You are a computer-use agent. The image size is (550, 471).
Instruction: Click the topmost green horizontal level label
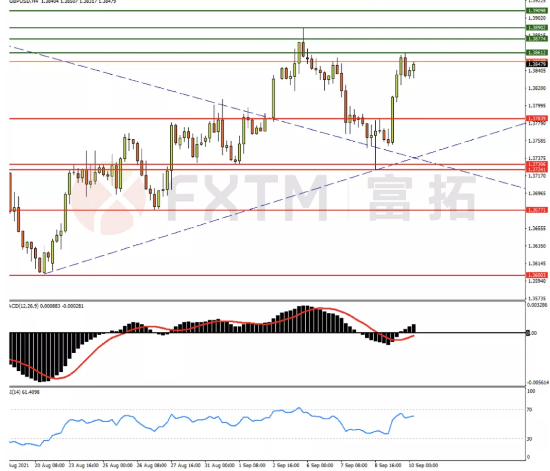coord(537,11)
